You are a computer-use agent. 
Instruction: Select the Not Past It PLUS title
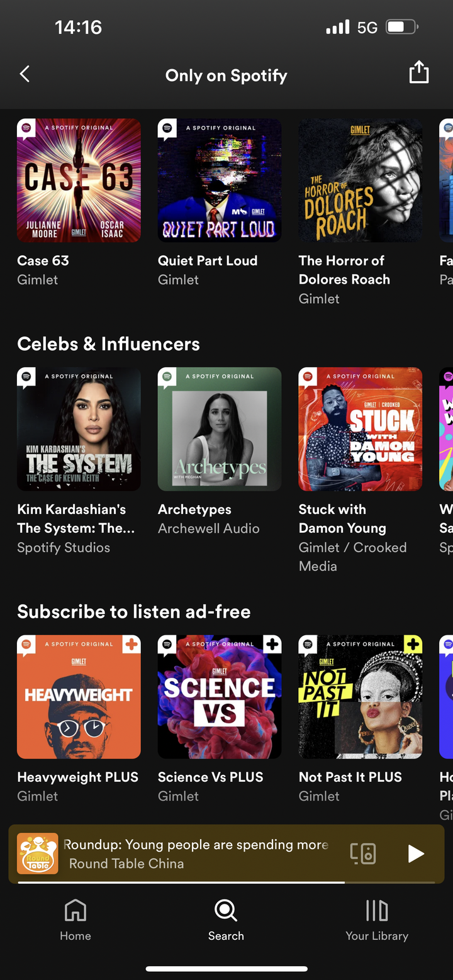pyautogui.click(x=350, y=777)
